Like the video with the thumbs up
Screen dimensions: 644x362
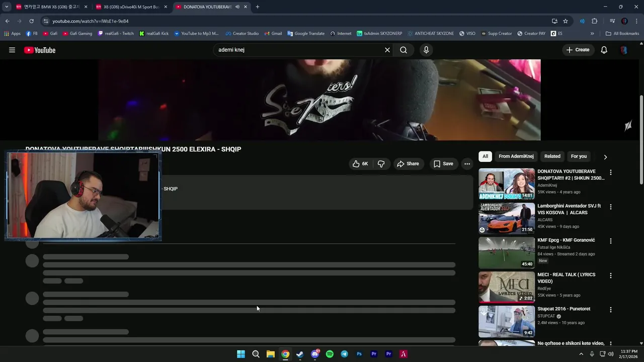click(x=360, y=163)
